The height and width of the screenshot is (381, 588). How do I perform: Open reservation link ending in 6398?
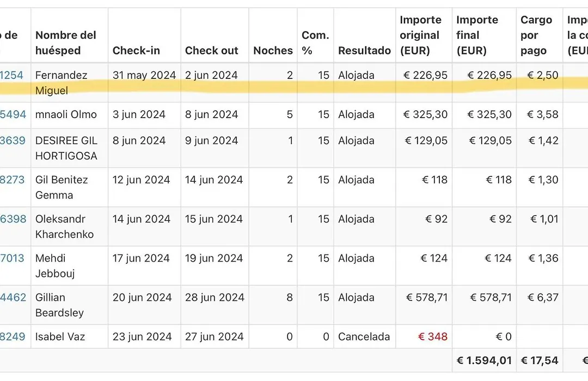tap(13, 219)
